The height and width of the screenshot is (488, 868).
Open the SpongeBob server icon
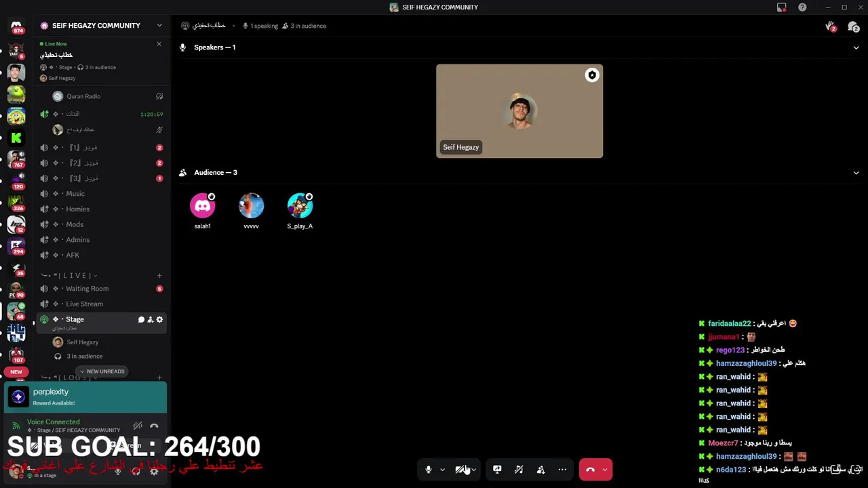[16, 116]
